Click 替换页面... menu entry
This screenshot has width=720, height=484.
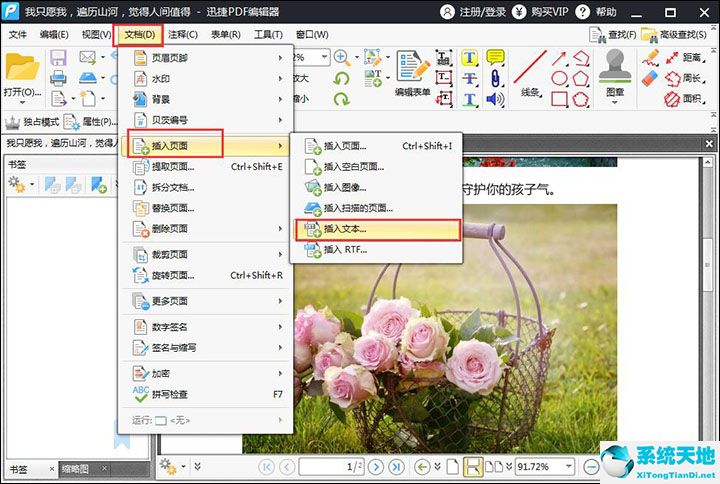pos(206,208)
